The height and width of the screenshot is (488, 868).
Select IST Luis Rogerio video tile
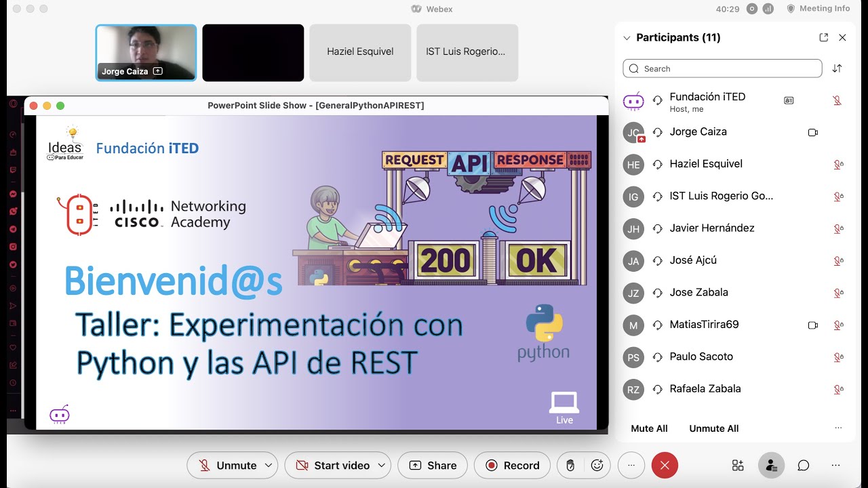467,53
